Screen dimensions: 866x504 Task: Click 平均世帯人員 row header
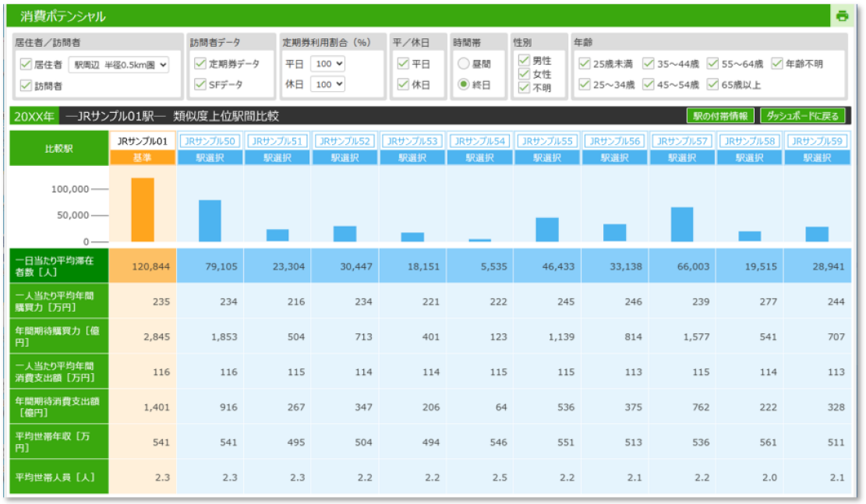point(59,477)
